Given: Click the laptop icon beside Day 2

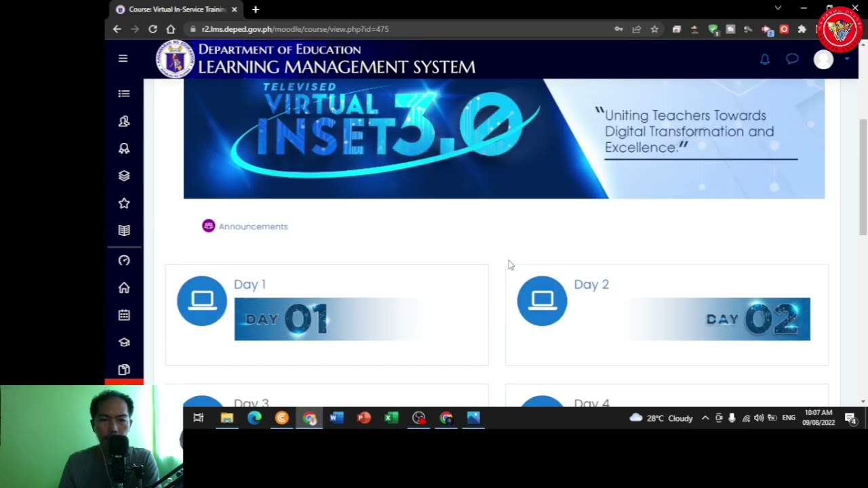Looking at the screenshot, I should coord(542,301).
